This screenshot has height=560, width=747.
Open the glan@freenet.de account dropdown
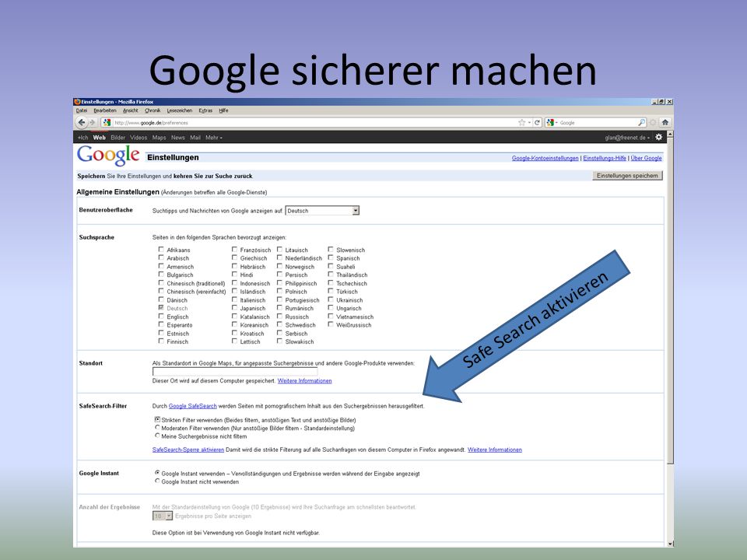pos(627,138)
